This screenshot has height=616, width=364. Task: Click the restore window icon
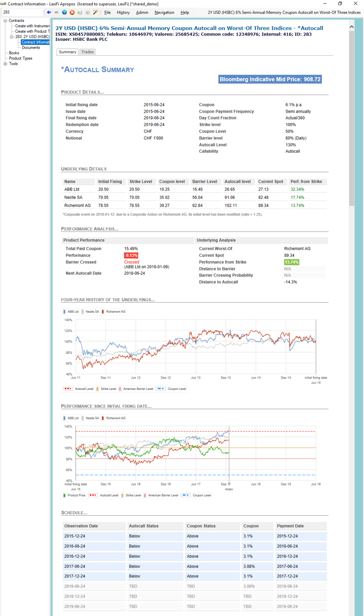pyautogui.click(x=340, y=4)
